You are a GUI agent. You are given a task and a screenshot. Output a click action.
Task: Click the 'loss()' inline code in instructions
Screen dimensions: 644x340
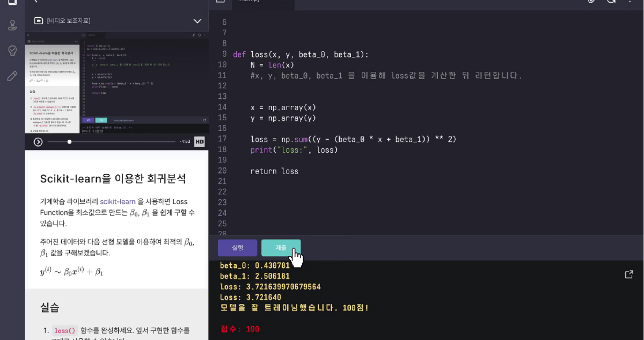click(65, 331)
